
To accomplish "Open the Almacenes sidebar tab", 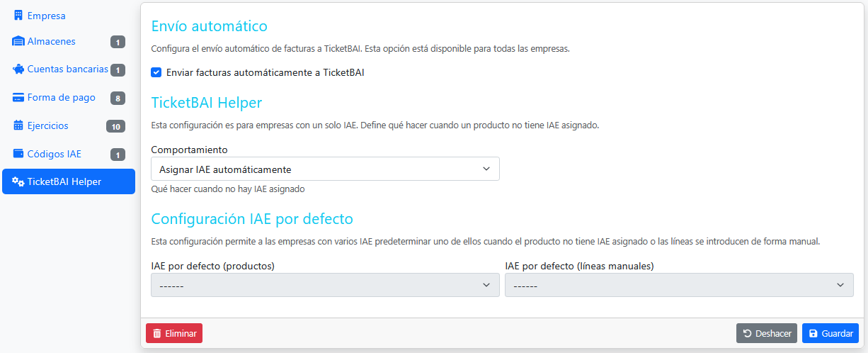I will pyautogui.click(x=52, y=41).
